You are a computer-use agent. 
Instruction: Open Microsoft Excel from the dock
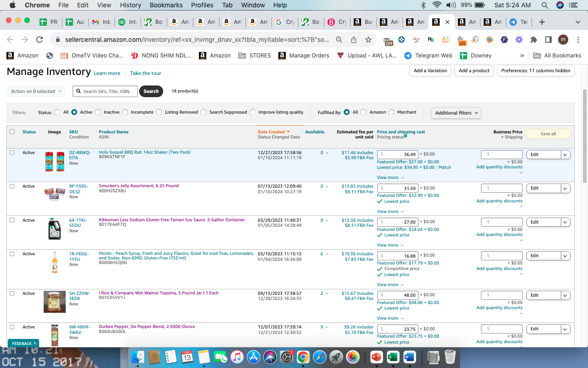(x=393, y=356)
